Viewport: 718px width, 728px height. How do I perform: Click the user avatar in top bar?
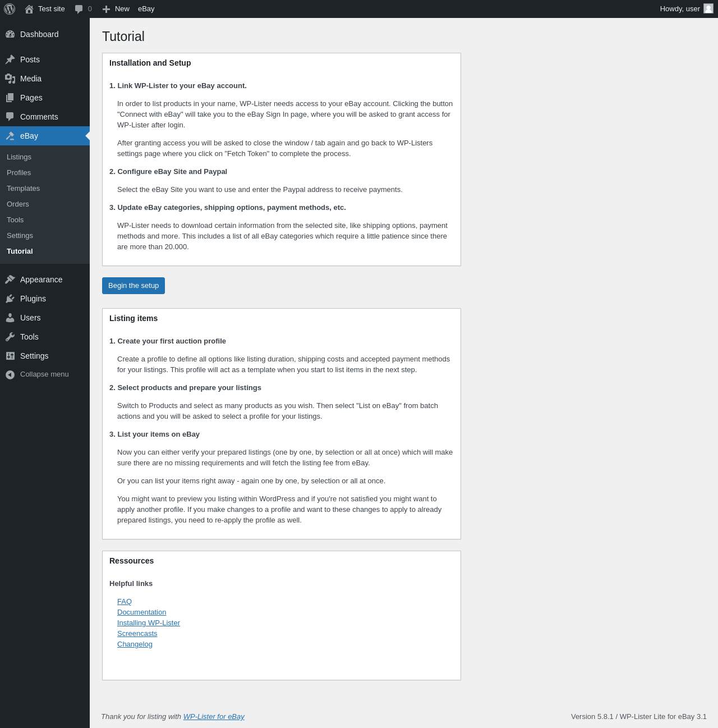pyautogui.click(x=708, y=8)
